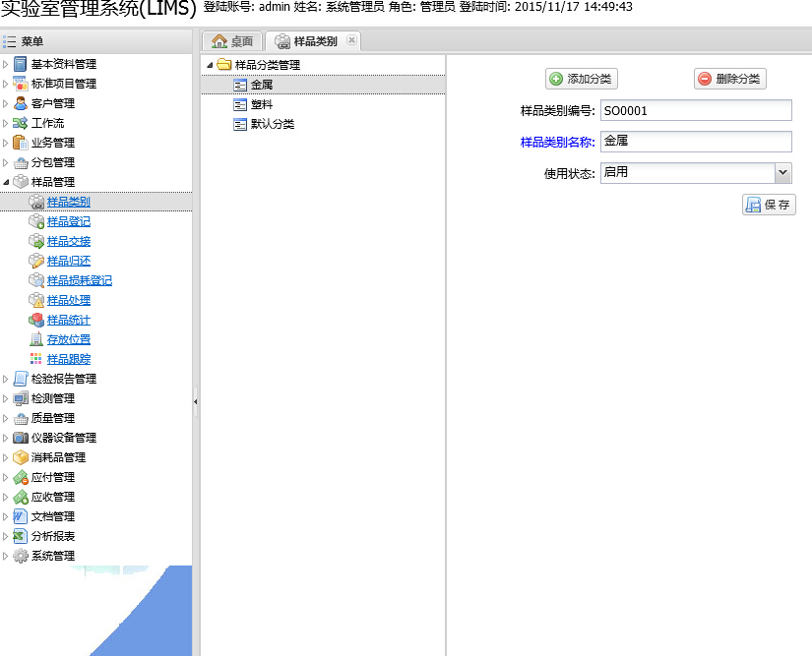Collapse the 样品管理 menu node
This screenshot has width=812, height=656.
point(6,182)
